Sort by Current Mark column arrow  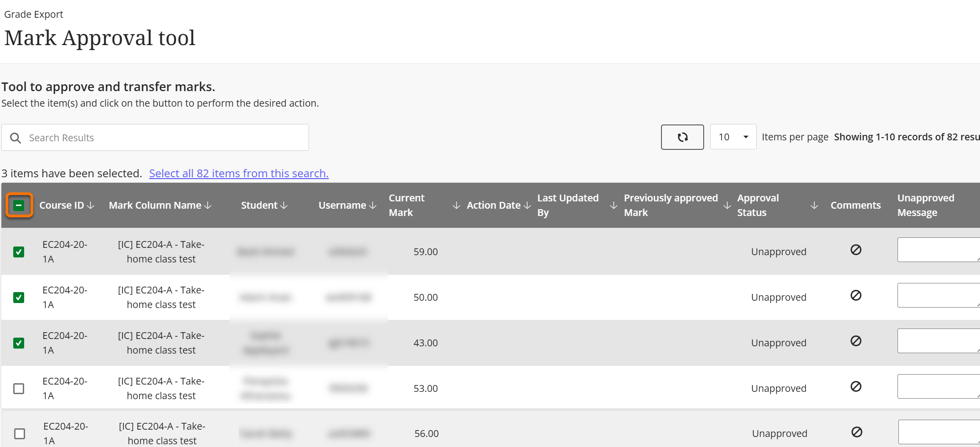coord(456,206)
